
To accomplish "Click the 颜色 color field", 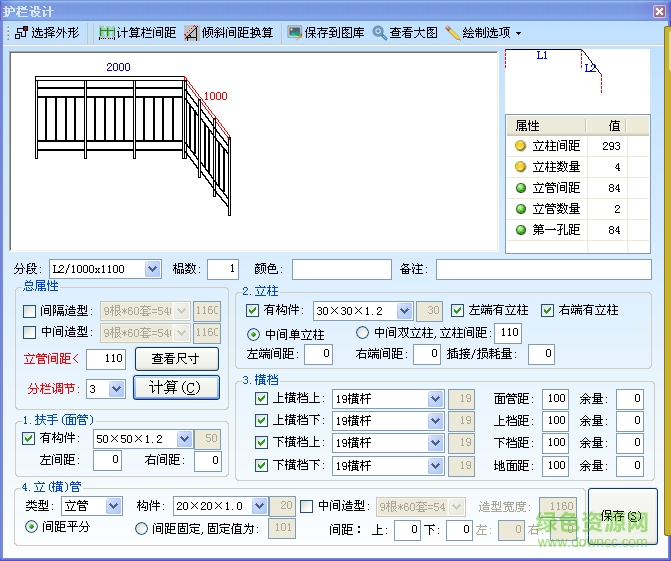I will tap(341, 269).
